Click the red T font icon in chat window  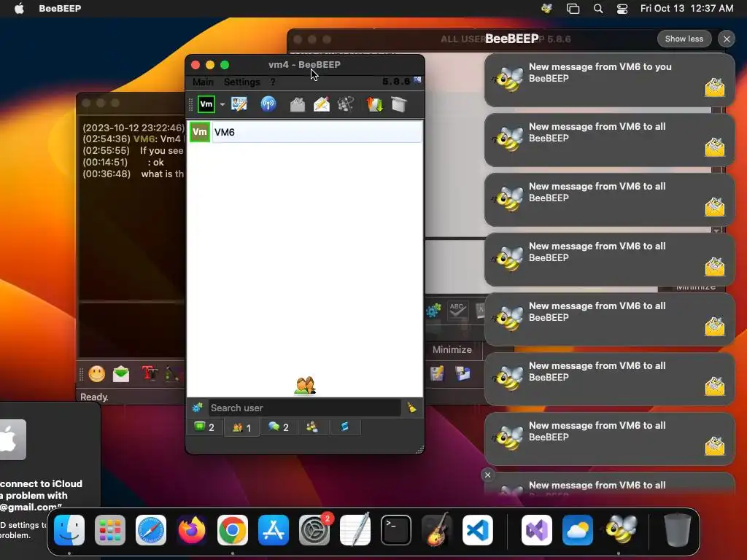click(x=150, y=374)
